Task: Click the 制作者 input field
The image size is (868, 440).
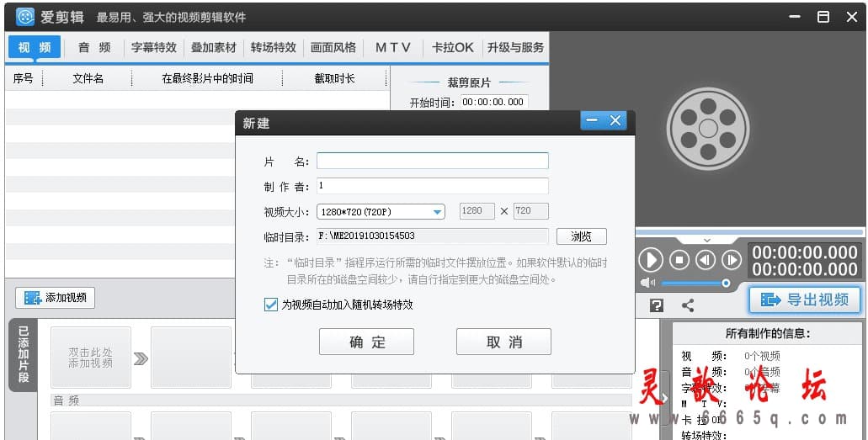Action: [433, 186]
